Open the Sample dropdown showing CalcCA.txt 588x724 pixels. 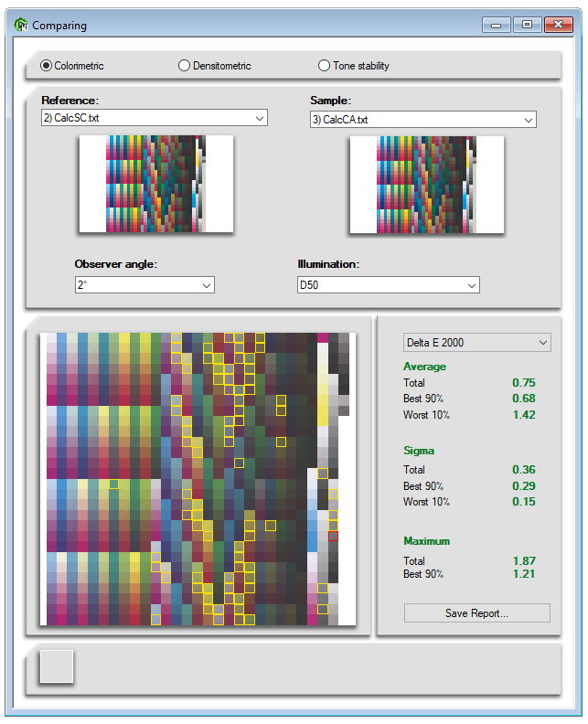coord(423,120)
